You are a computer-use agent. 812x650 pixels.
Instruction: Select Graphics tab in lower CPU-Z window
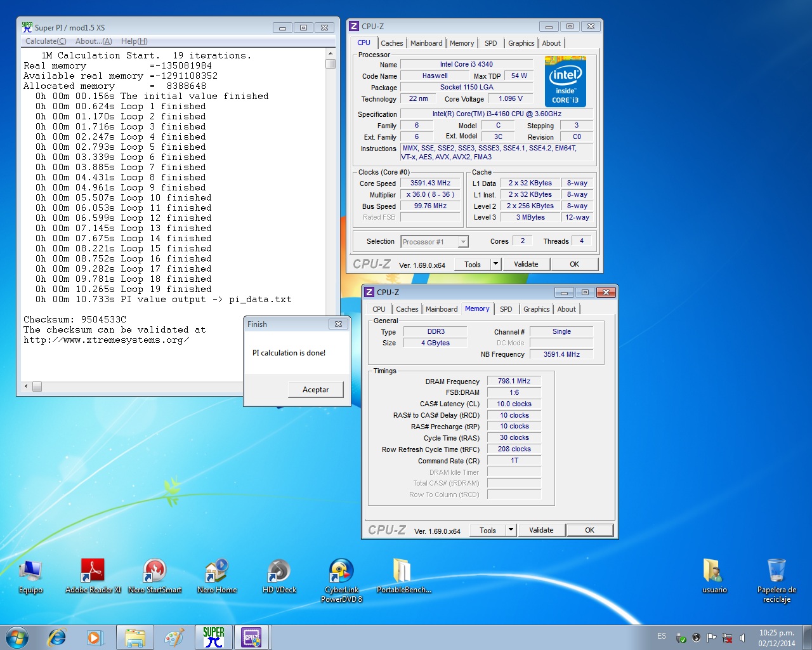click(536, 309)
